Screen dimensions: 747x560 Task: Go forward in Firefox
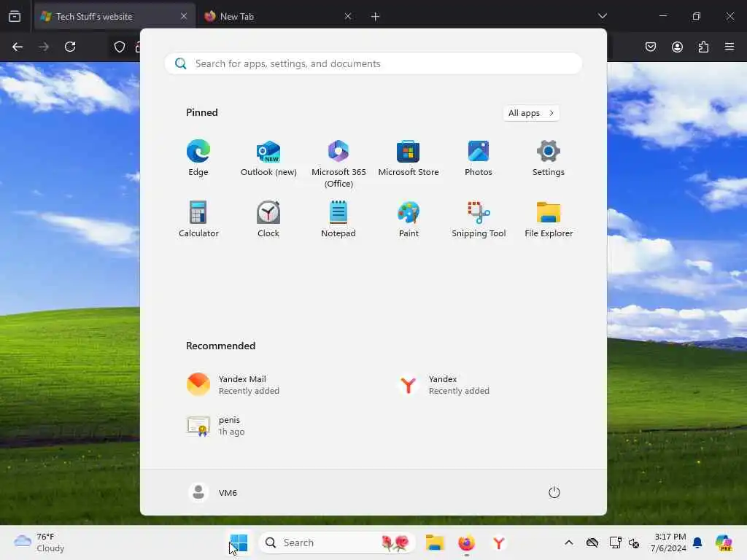pos(44,47)
